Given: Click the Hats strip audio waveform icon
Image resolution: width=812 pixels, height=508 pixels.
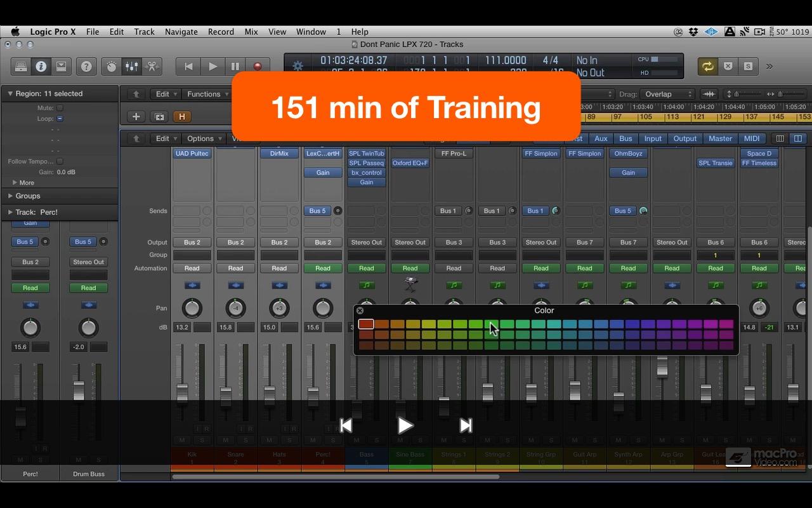Looking at the screenshot, I should pos(279,285).
